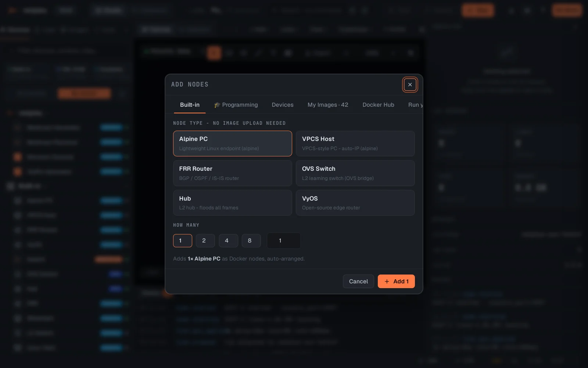Select the VyOS node type

pos(355,203)
